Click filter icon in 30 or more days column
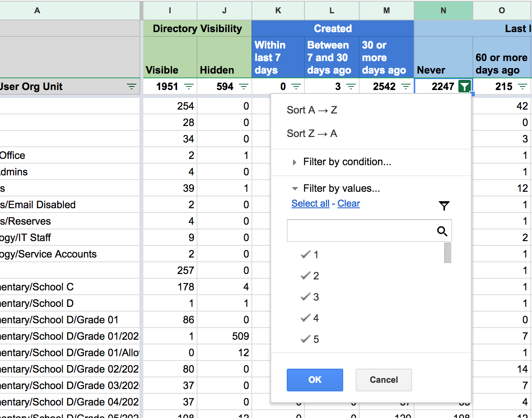This screenshot has height=418, width=532. point(406,86)
